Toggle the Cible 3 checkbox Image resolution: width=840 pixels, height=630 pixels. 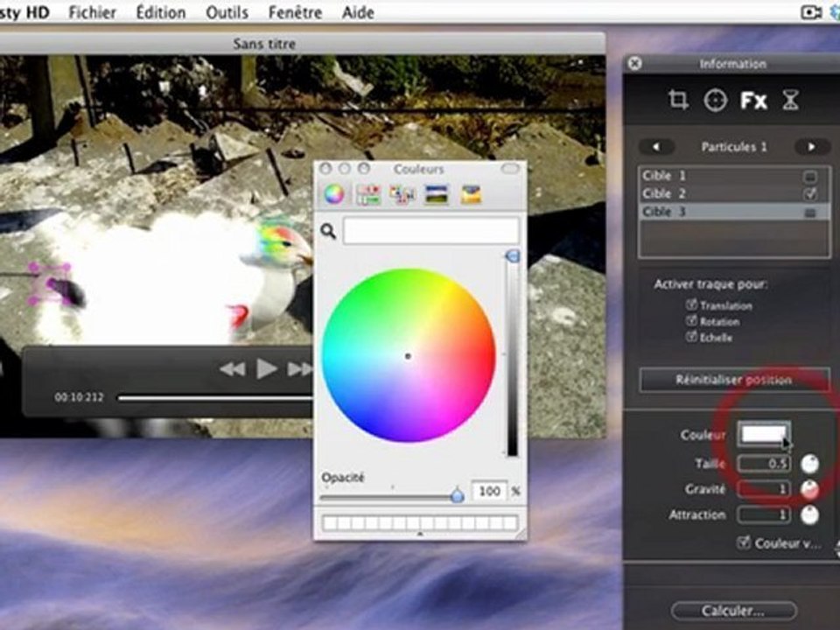[810, 213]
